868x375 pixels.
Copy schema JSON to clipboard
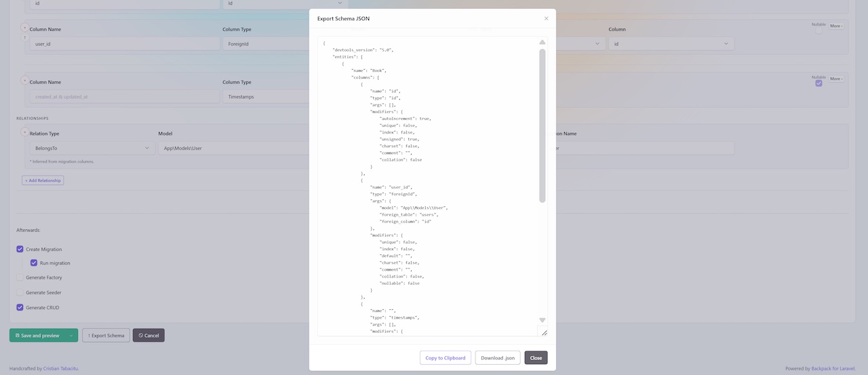click(x=446, y=357)
